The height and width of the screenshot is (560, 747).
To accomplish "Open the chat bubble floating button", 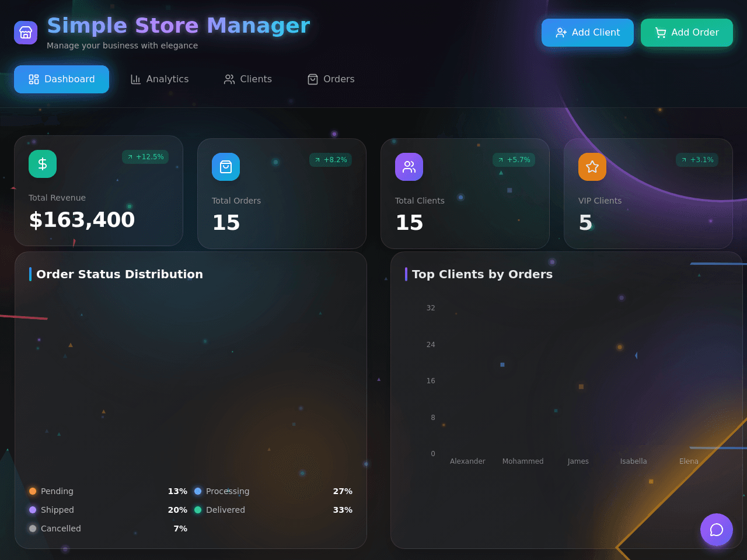I will coord(717,530).
